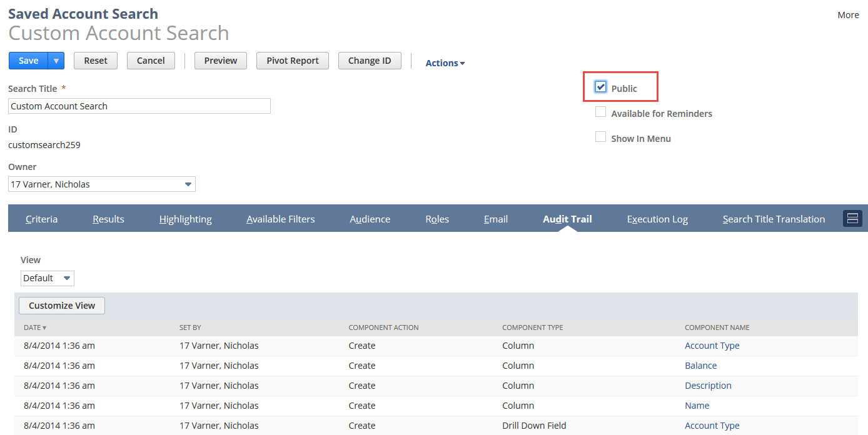Screen dimensions: 868x435
Task: Go to the Execution Log tab
Action: click(x=657, y=219)
